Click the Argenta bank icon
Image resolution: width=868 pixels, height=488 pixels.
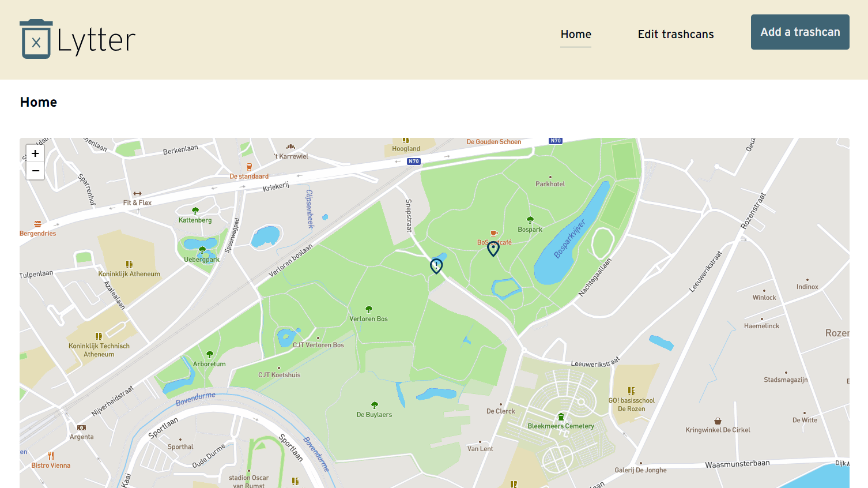click(x=81, y=428)
